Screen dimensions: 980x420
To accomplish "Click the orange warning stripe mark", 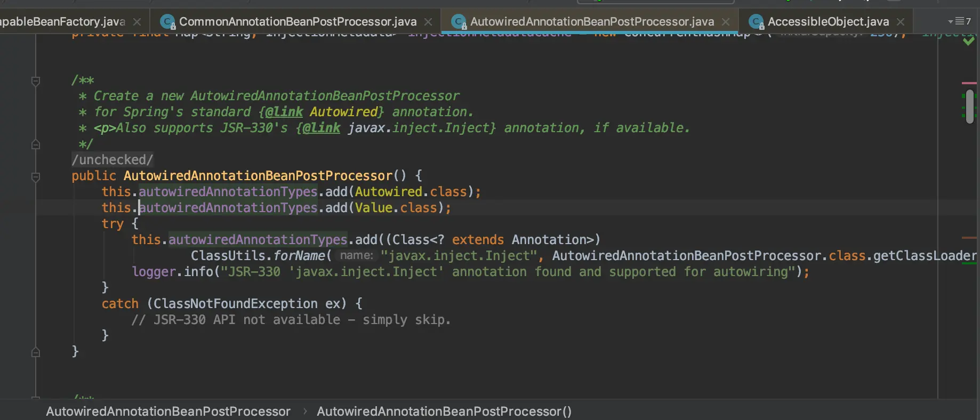I will click(969, 237).
